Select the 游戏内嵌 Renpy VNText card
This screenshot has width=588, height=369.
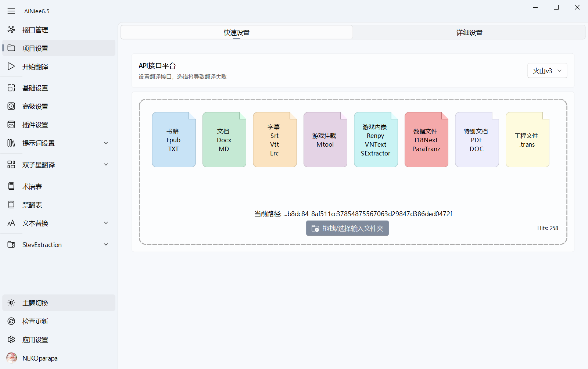[x=376, y=140]
